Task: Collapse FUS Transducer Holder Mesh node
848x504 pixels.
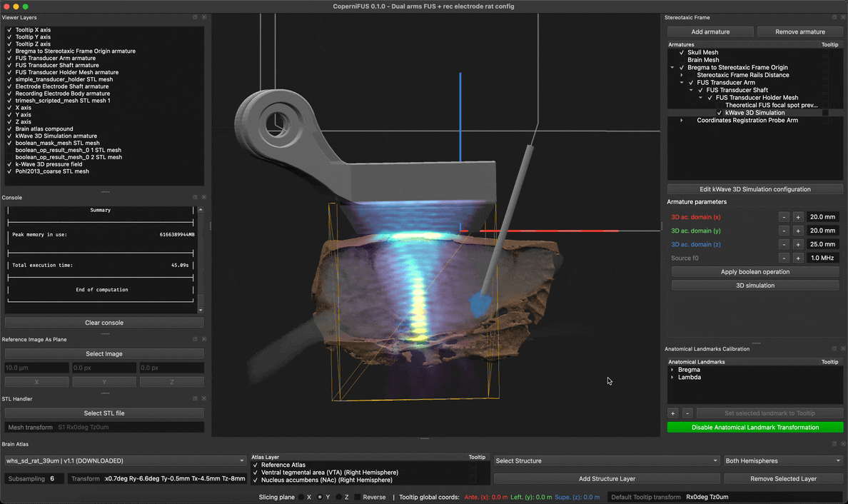Action: tap(700, 98)
